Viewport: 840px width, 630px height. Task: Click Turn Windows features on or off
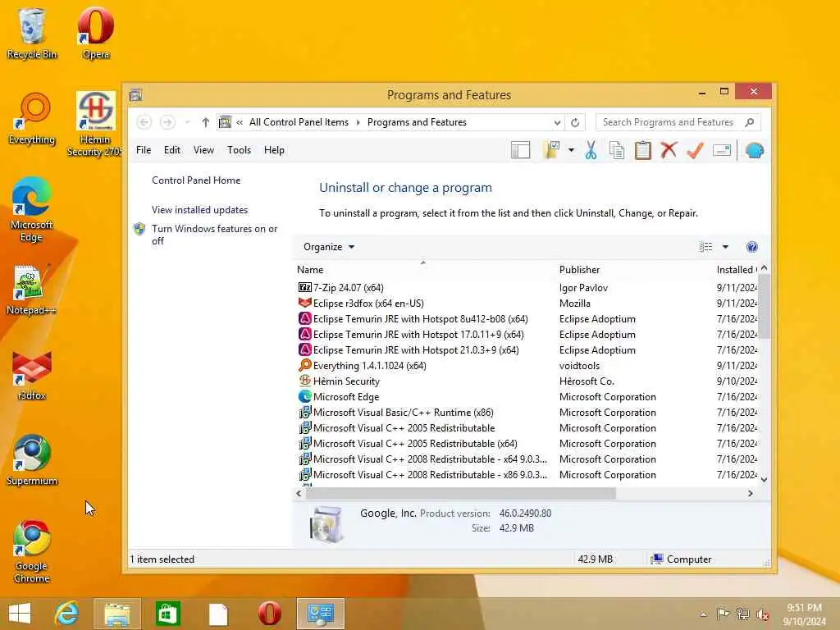(x=214, y=235)
